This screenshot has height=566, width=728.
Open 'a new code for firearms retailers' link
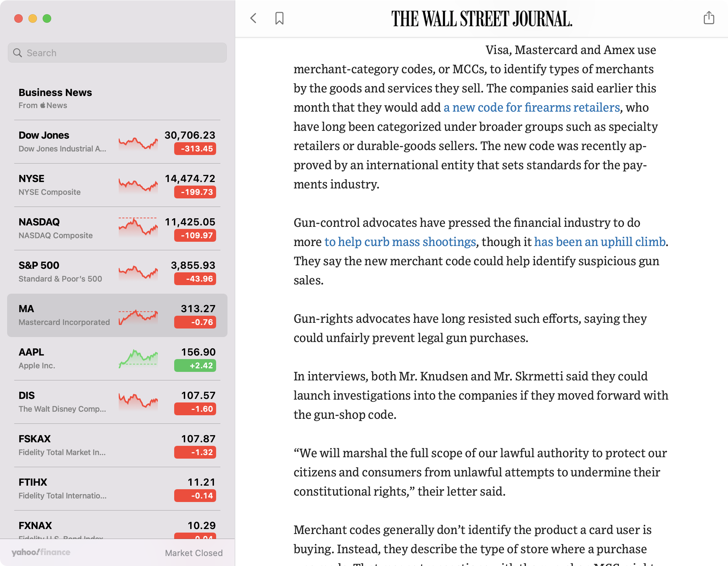(532, 107)
